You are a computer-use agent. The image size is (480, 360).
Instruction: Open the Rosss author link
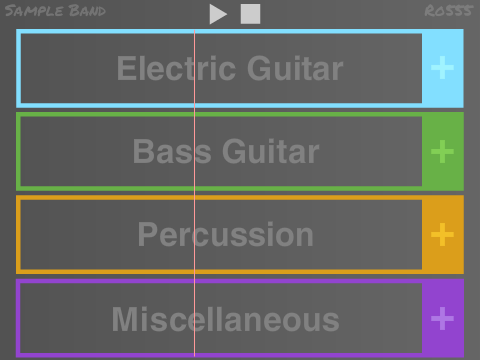[449, 11]
